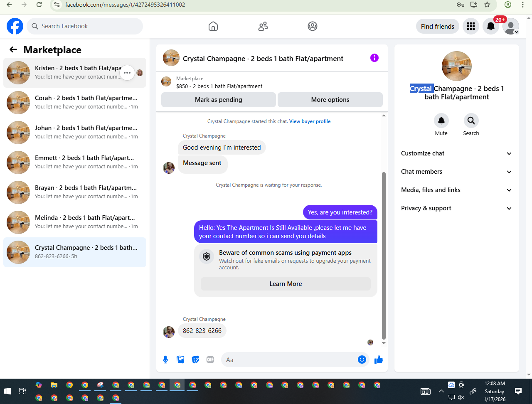Reload the page in the browser
This screenshot has width=532, height=404.
39,5
